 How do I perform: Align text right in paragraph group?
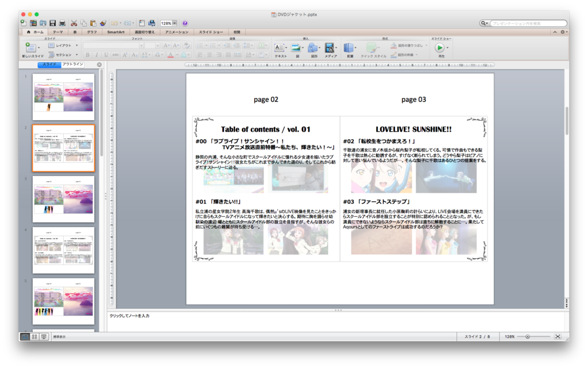coord(219,55)
